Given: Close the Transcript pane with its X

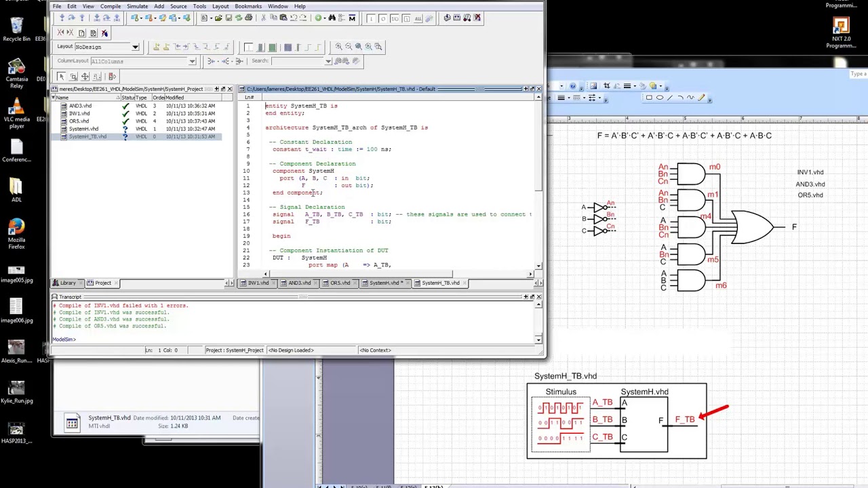Looking at the screenshot, I should pyautogui.click(x=539, y=297).
